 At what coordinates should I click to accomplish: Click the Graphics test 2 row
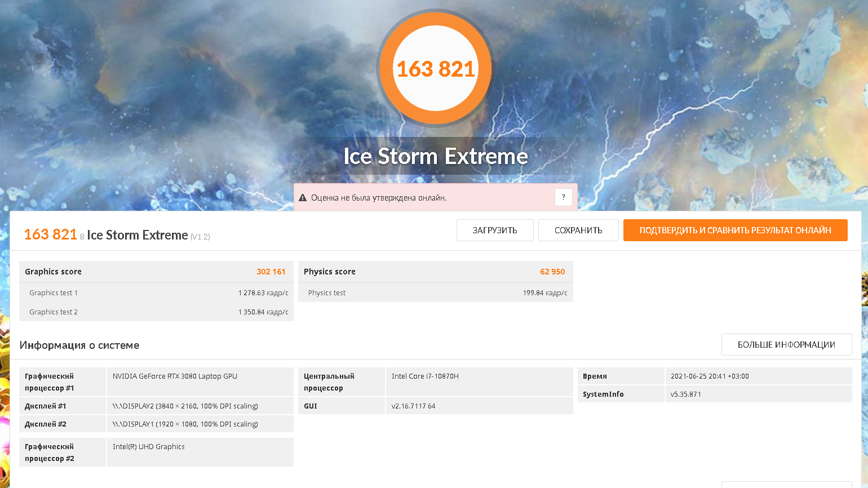click(156, 312)
